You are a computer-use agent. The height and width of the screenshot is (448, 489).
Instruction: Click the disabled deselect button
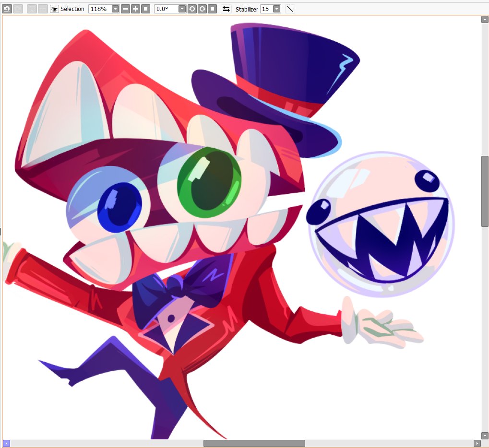pyautogui.click(x=32, y=9)
